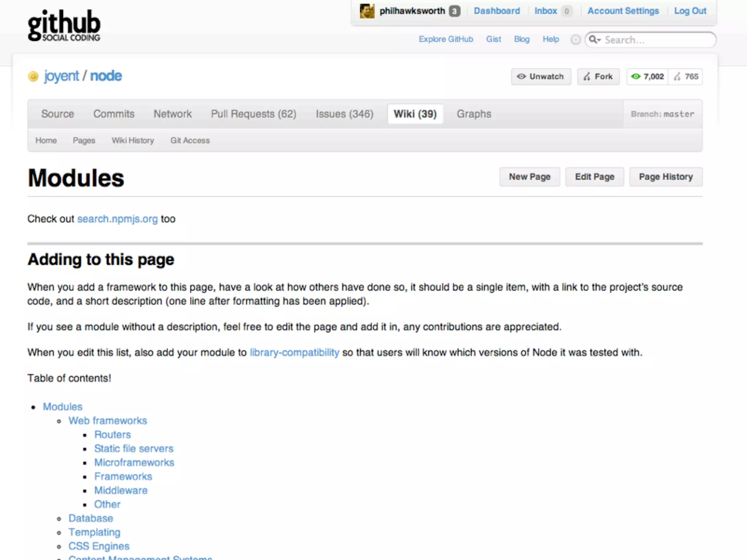Click the green eye watchers count 7,002
747x560 pixels.
[647, 77]
